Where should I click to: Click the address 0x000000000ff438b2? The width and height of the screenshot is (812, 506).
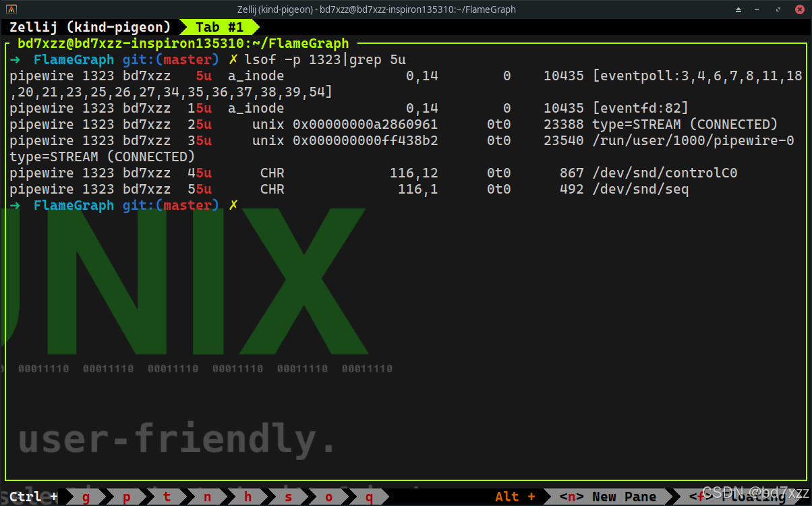(x=366, y=141)
